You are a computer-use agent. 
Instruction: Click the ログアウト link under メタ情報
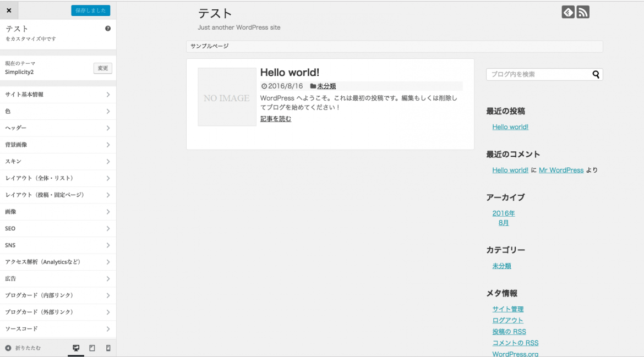508,320
